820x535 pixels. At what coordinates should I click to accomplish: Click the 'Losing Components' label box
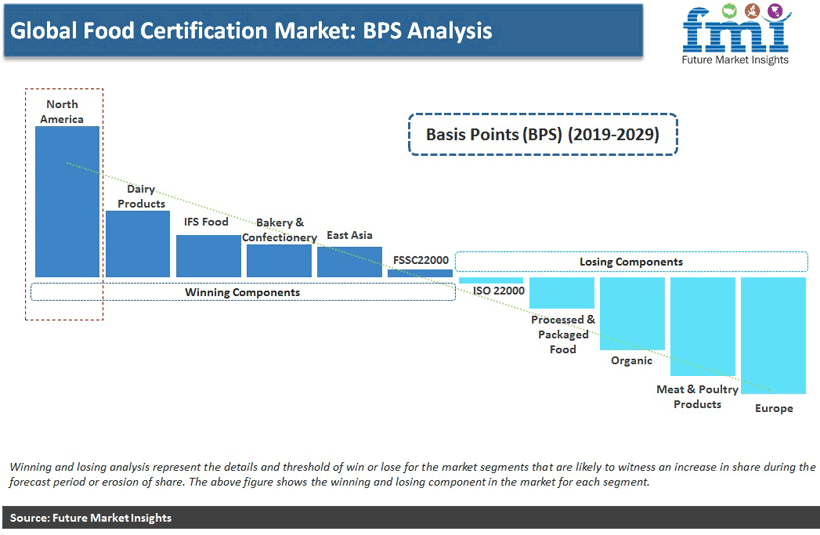[631, 261]
